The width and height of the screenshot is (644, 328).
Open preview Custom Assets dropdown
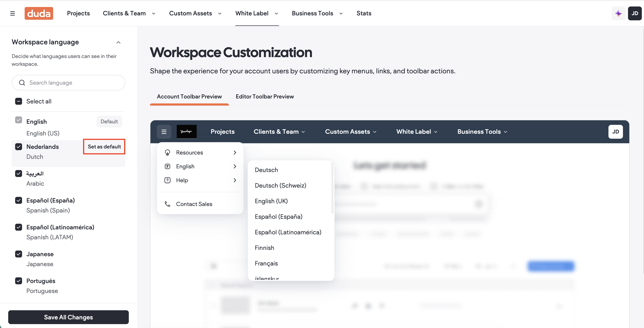click(351, 132)
